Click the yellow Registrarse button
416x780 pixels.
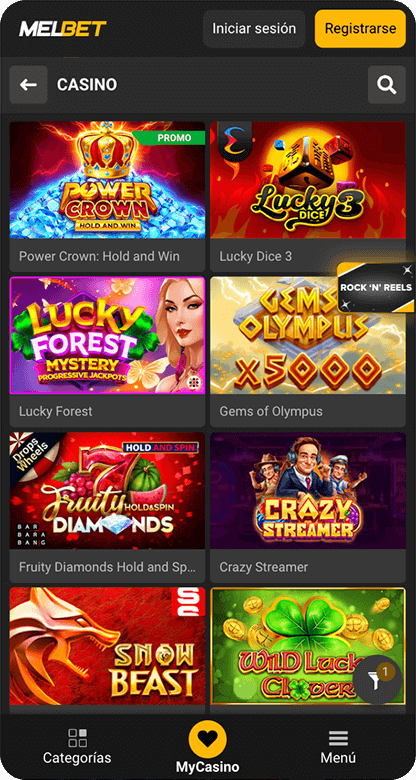[x=360, y=29]
